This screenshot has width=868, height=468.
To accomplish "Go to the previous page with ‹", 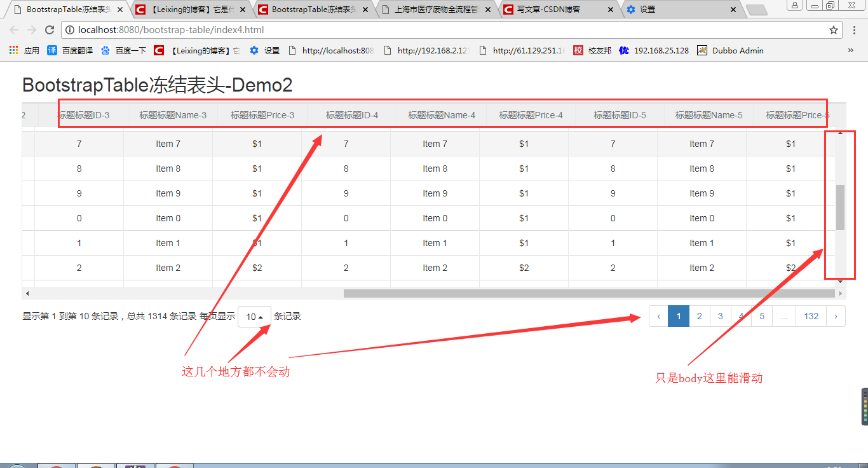I will pyautogui.click(x=658, y=316).
